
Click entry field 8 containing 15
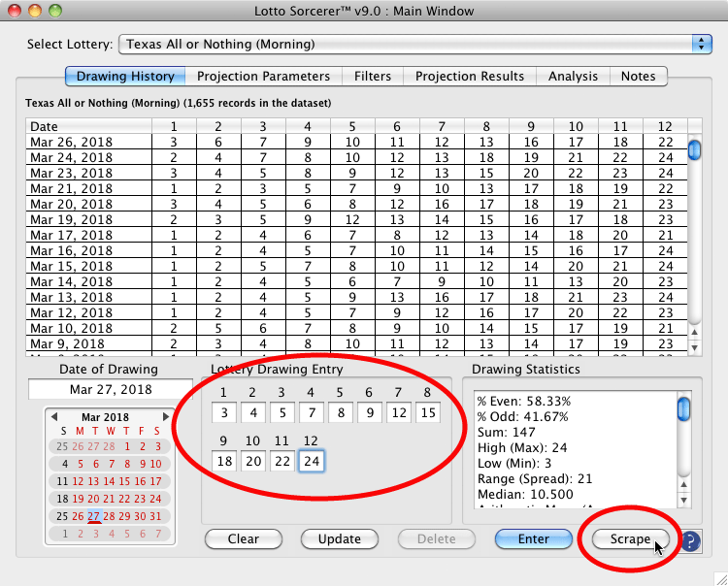(x=428, y=412)
